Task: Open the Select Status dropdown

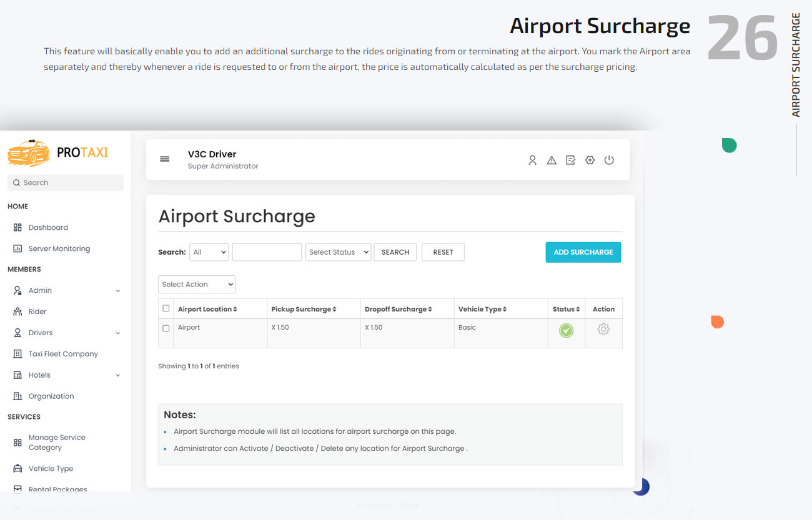Action: (338, 252)
